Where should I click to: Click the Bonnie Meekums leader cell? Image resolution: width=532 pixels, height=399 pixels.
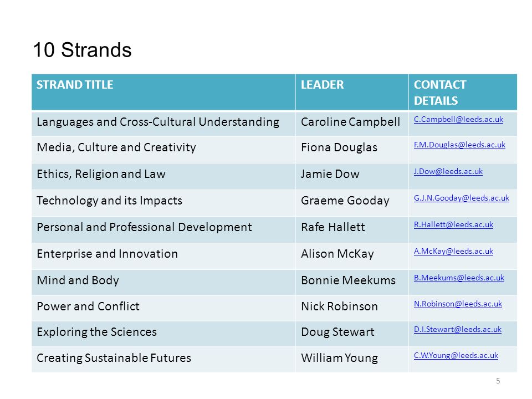click(352, 282)
